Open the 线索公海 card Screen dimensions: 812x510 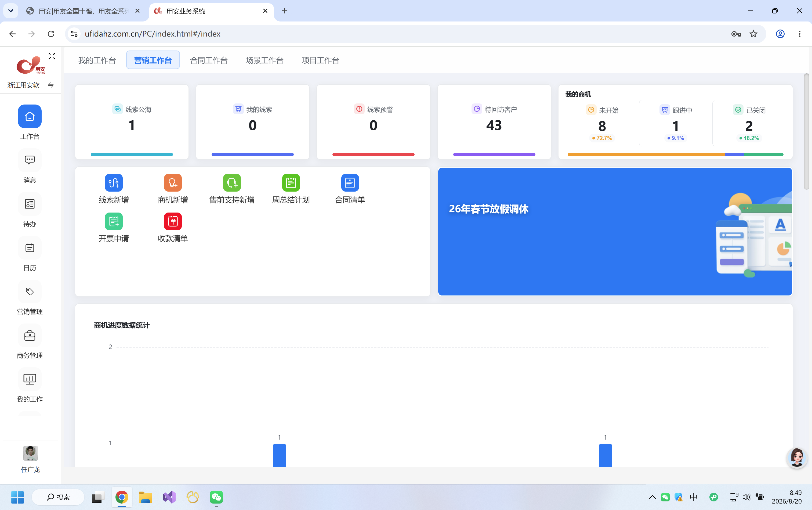pos(132,122)
